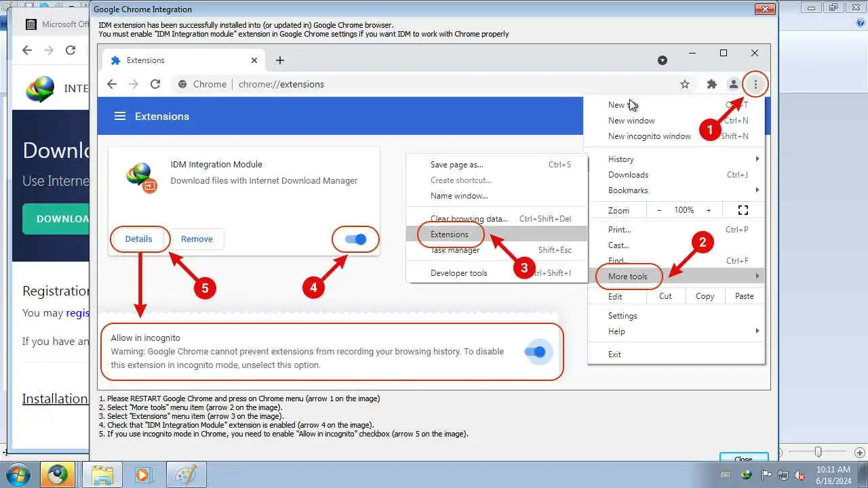Click the network icon in system tray

tap(783, 475)
